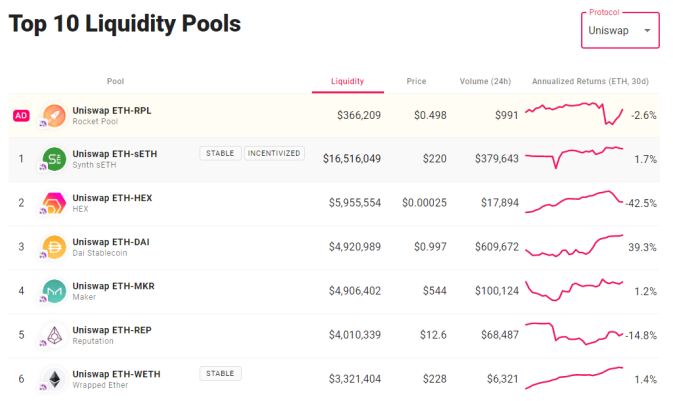Viewport: 673px width, 401px height.
Task: Click the HEX token hexagon icon
Action: pos(55,203)
